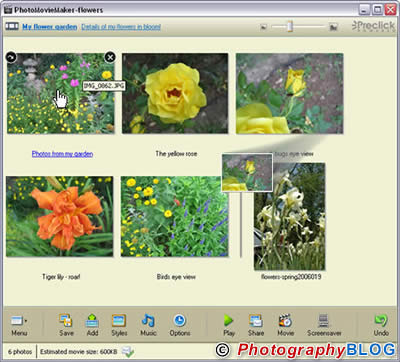Select the yellow rosebud photo thumbnail
The height and width of the screenshot is (362, 400).
coord(290,93)
